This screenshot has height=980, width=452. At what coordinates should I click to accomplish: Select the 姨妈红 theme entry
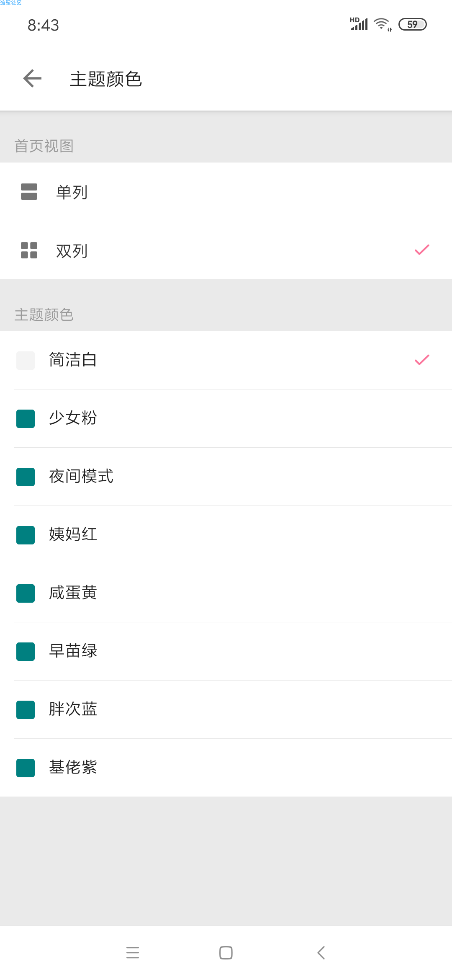coord(226,535)
